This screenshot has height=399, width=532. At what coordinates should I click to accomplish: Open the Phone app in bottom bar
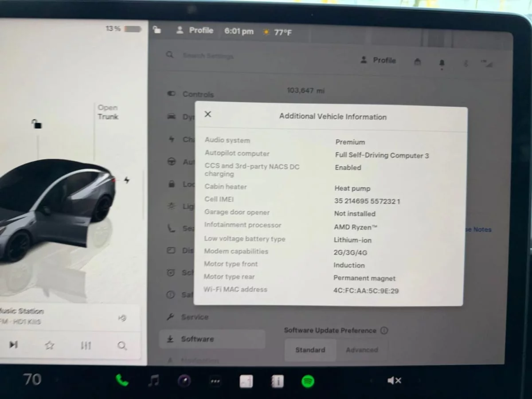[x=122, y=381]
